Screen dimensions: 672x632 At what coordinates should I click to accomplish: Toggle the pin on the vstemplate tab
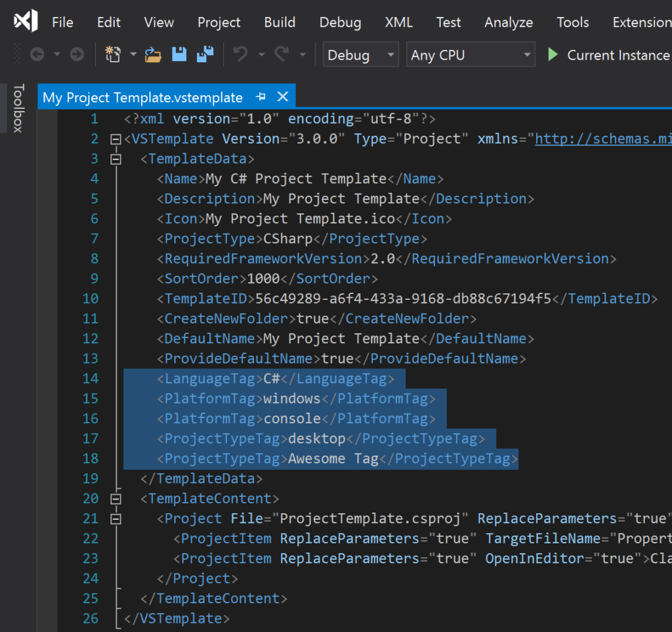260,96
